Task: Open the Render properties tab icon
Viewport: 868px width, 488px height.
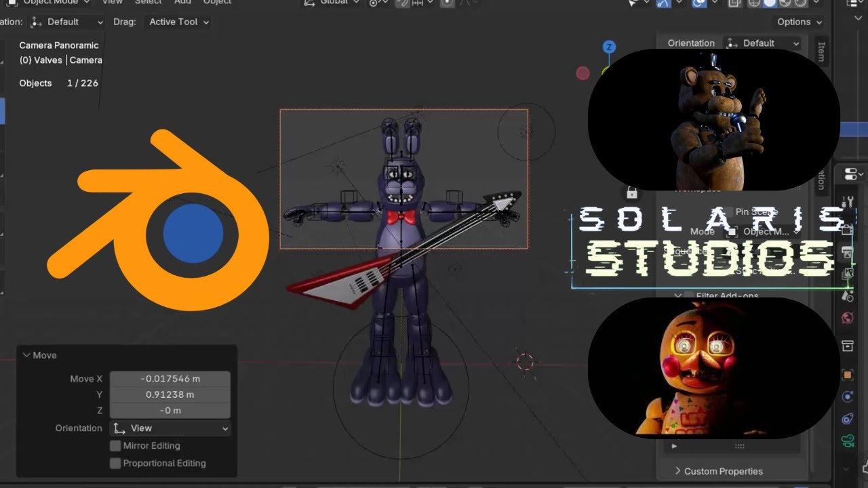Action: [x=848, y=230]
